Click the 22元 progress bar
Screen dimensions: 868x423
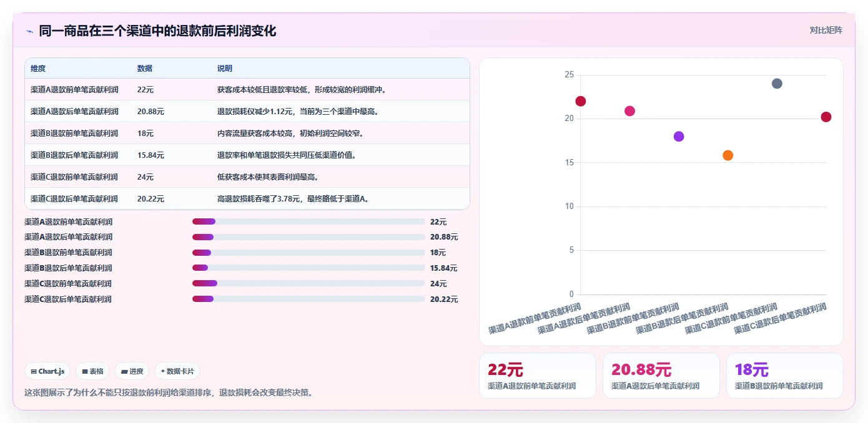point(308,221)
